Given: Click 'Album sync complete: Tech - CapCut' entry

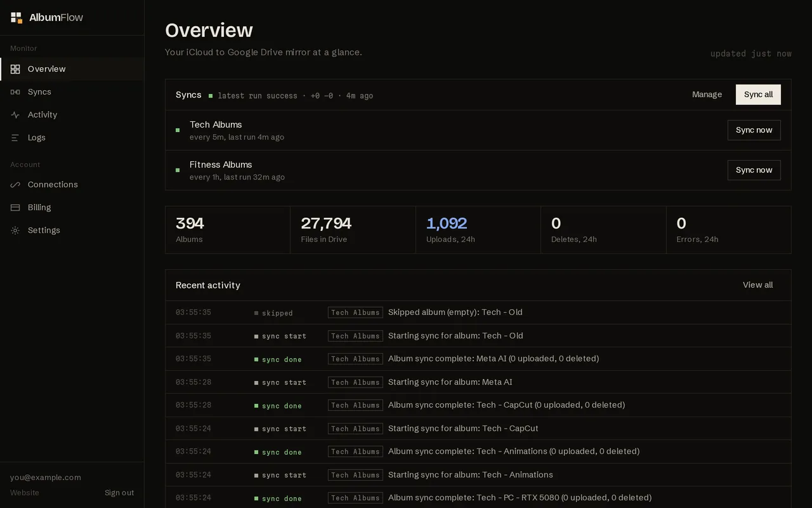Looking at the screenshot, I should (x=506, y=405).
